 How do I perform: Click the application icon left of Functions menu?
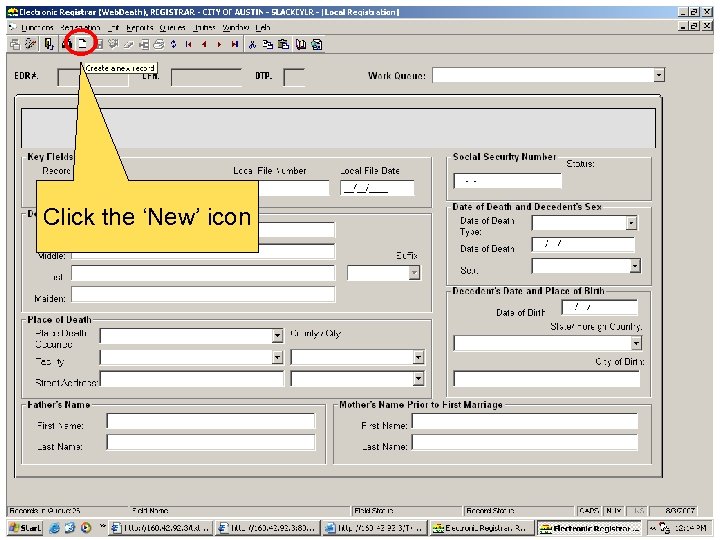pyautogui.click(x=12, y=27)
